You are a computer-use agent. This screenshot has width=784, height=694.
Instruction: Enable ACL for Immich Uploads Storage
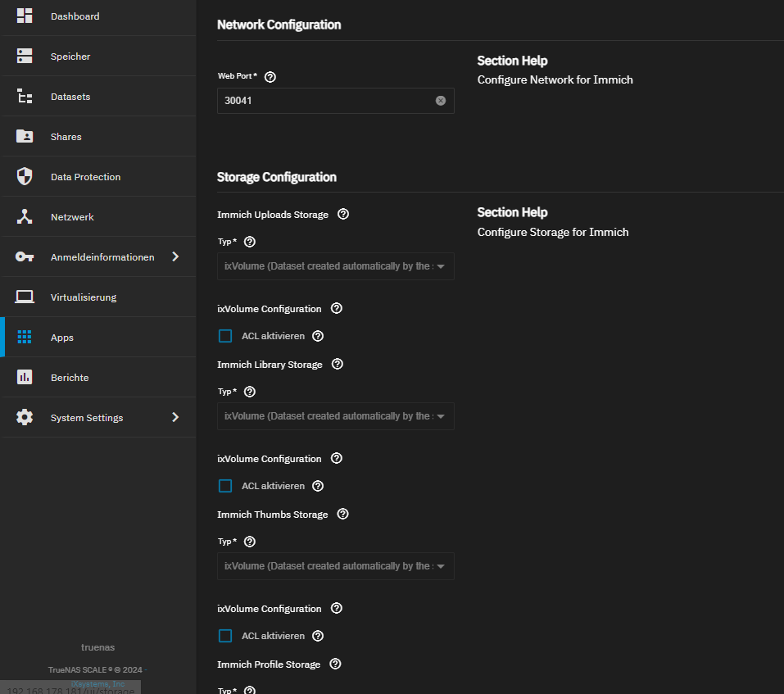[x=225, y=336]
